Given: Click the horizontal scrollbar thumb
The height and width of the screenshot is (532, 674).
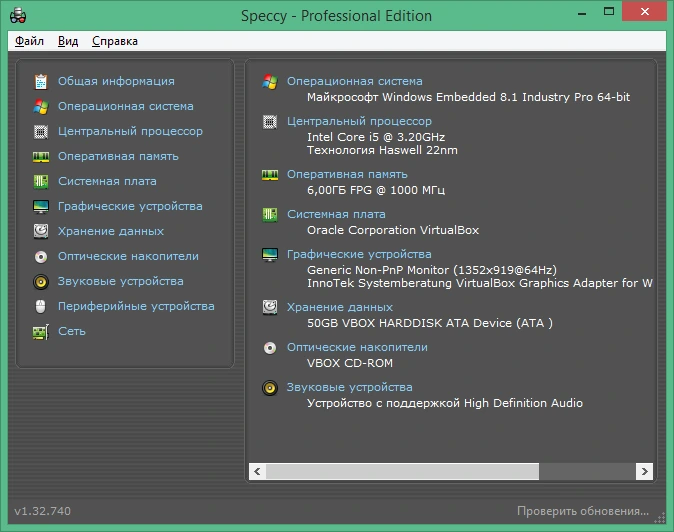Looking at the screenshot, I should 402,471.
